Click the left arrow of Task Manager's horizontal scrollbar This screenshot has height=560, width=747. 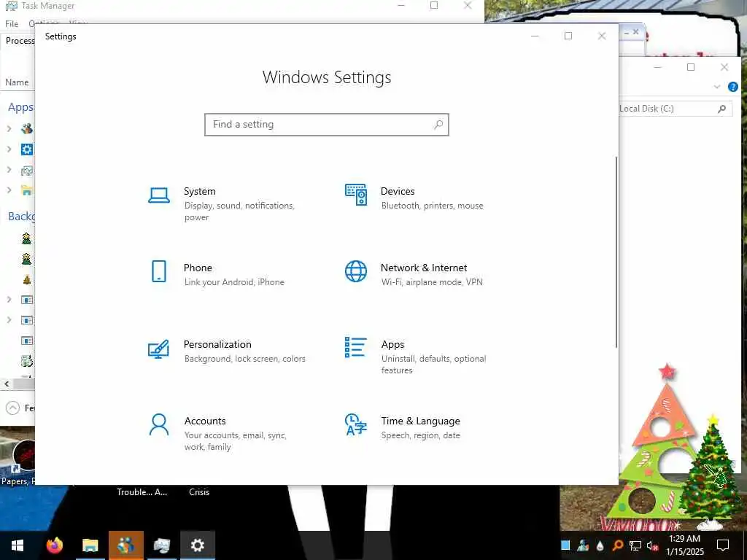pyautogui.click(x=7, y=384)
